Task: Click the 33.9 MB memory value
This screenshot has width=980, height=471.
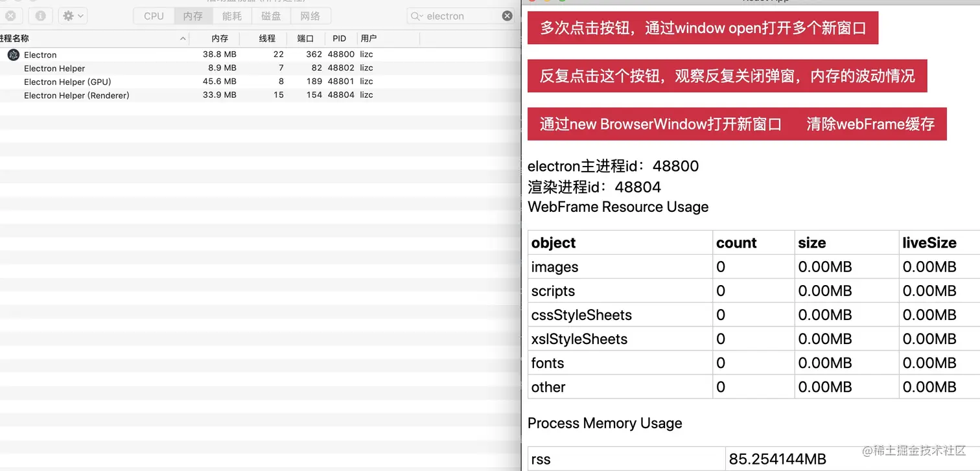Action: (x=220, y=95)
